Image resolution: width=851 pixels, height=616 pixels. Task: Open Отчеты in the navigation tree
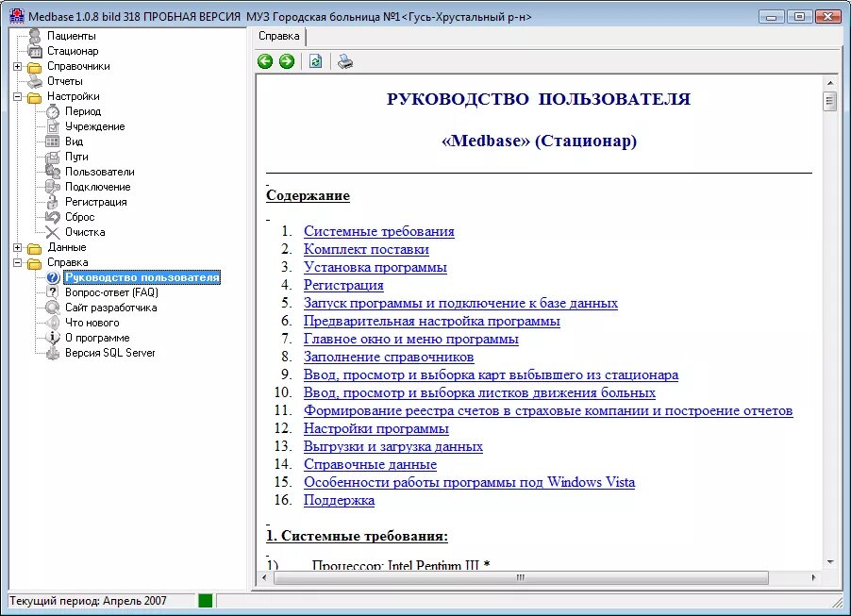coord(64,81)
